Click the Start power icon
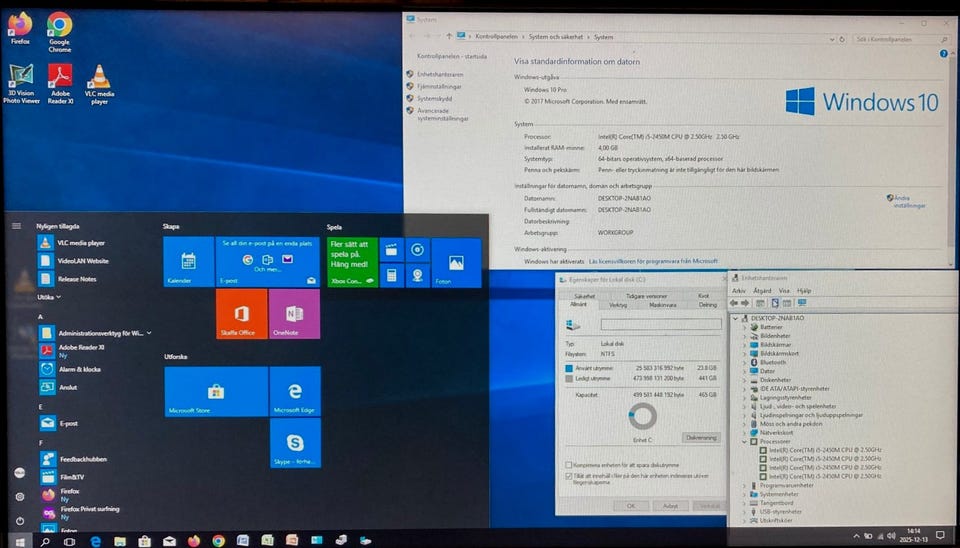The width and height of the screenshot is (960, 548). click(20, 520)
